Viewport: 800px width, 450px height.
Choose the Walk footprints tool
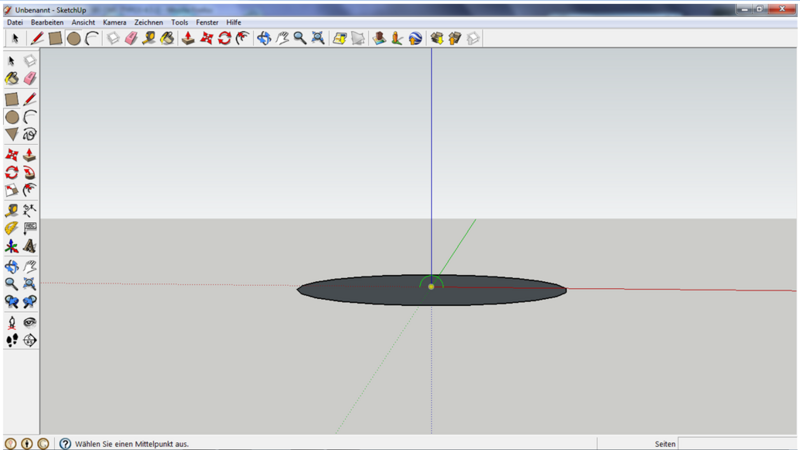click(12, 340)
